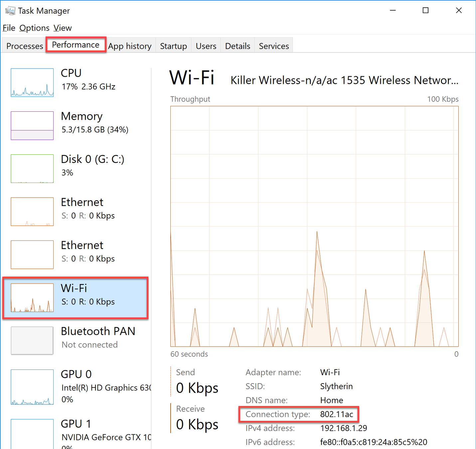This screenshot has height=449, width=476.
Task: Click the SSID value Slytherin
Action: (336, 386)
